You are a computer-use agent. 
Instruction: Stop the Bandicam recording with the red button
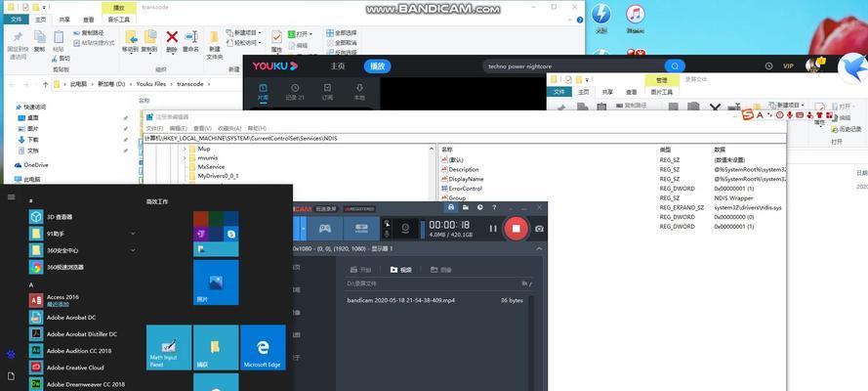[x=516, y=228]
